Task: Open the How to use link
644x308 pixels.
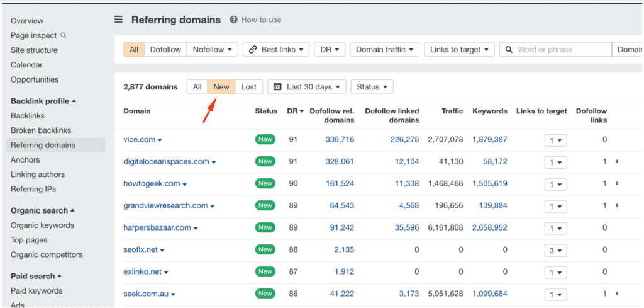Action: (x=261, y=20)
